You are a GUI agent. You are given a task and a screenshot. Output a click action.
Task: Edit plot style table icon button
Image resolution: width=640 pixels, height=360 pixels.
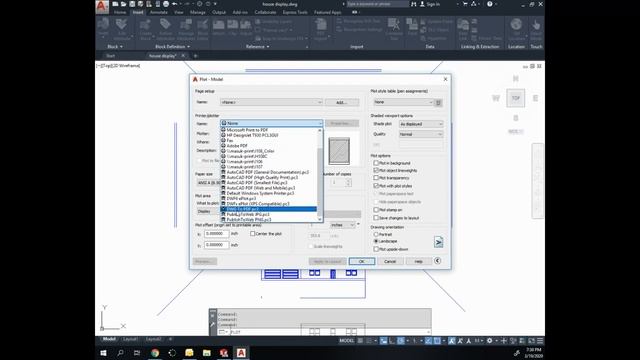439,102
